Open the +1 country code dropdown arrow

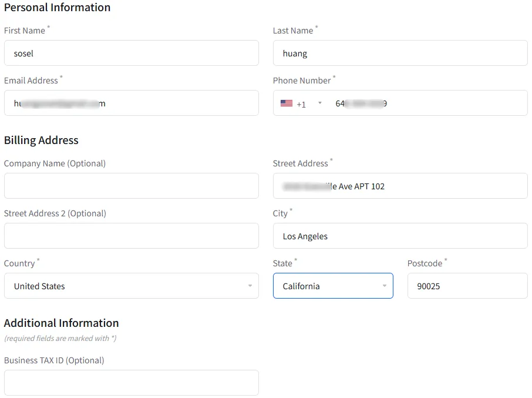(319, 103)
